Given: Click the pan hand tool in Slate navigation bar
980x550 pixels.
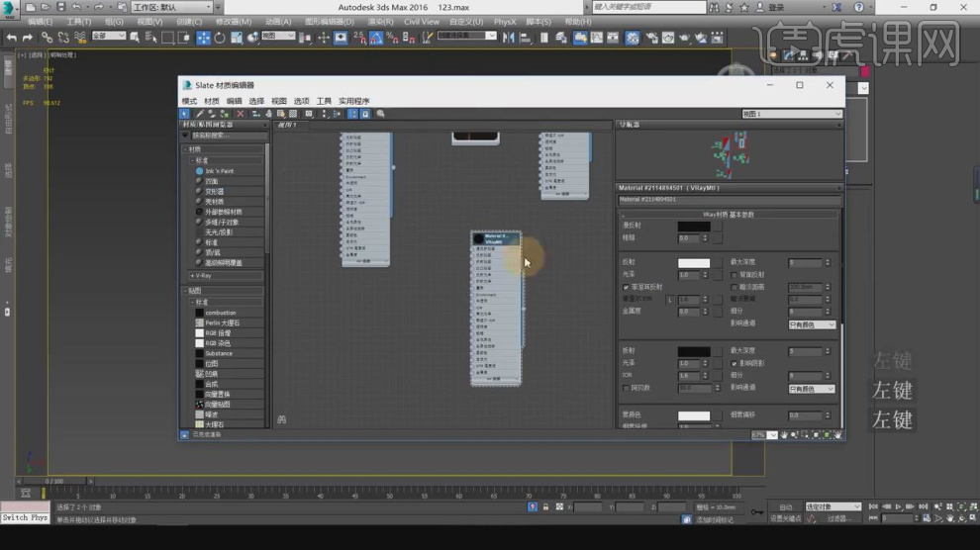Looking at the screenshot, I should coord(784,434).
